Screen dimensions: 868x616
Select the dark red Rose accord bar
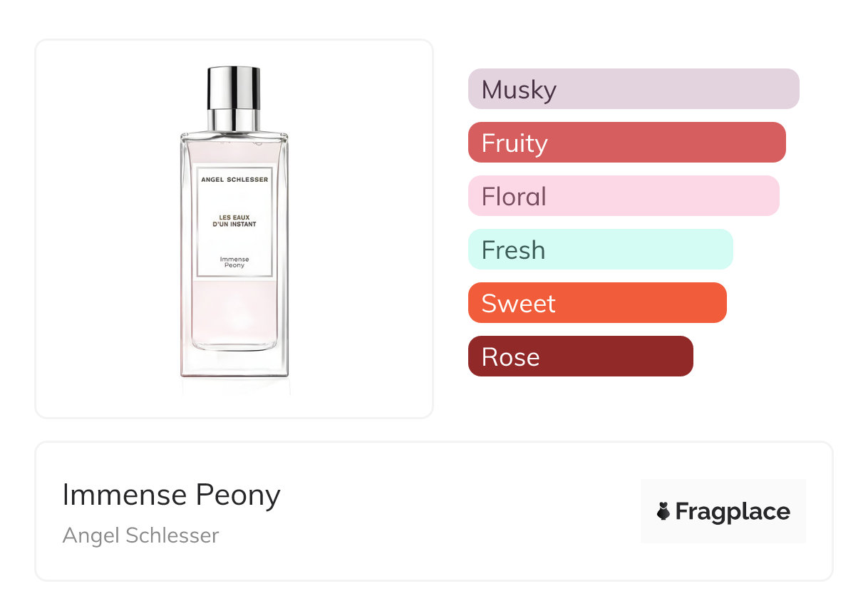pyautogui.click(x=580, y=356)
